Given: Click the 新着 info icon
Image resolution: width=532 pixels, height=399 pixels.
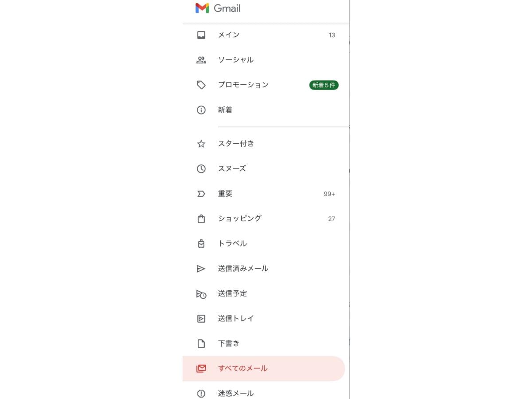Looking at the screenshot, I should (201, 110).
